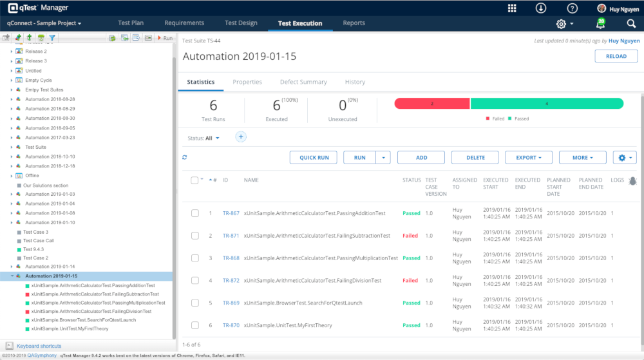Go to the Test Design menu

pyautogui.click(x=241, y=23)
